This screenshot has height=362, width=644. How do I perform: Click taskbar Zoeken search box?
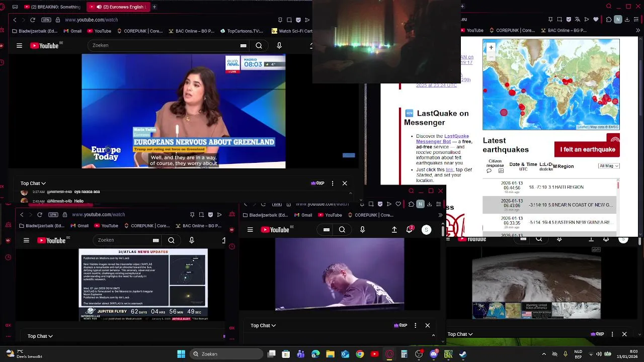[x=225, y=354]
